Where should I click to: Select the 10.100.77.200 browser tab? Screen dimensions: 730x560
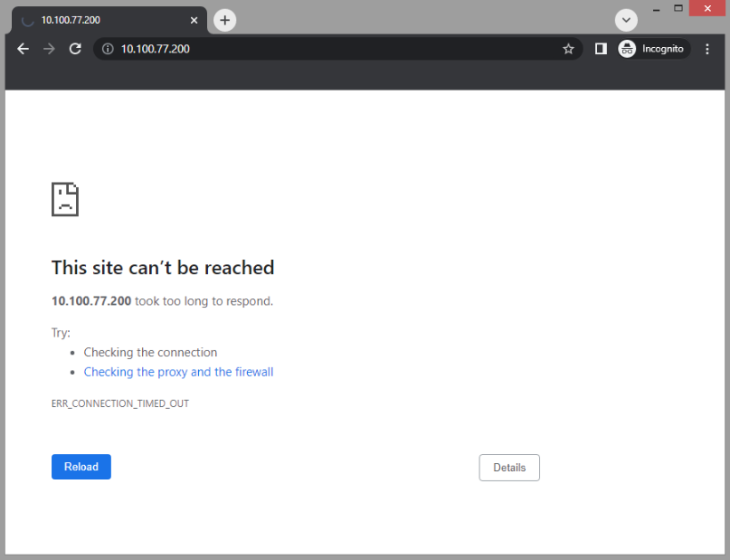click(109, 17)
